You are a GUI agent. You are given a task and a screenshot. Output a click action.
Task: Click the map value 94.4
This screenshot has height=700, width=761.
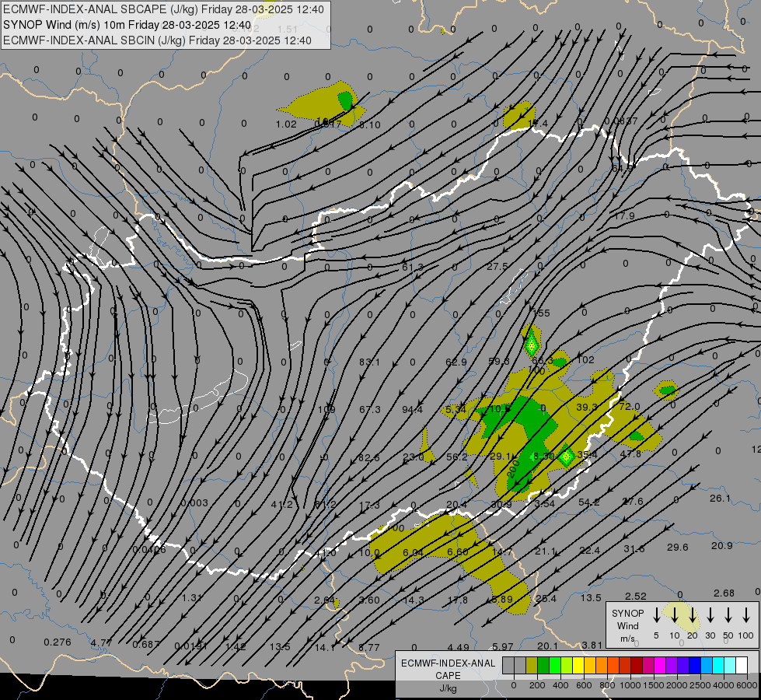(412, 410)
